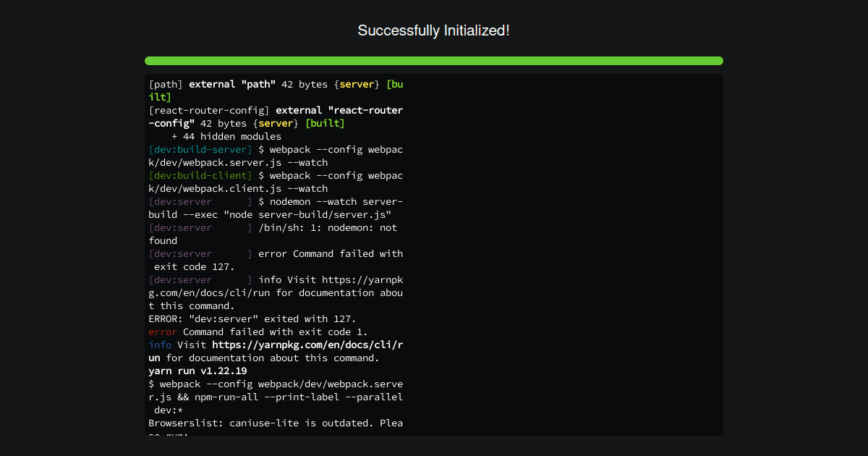Select the webpack.server.js --watch command line
This screenshot has height=456, width=868.
[x=275, y=156]
